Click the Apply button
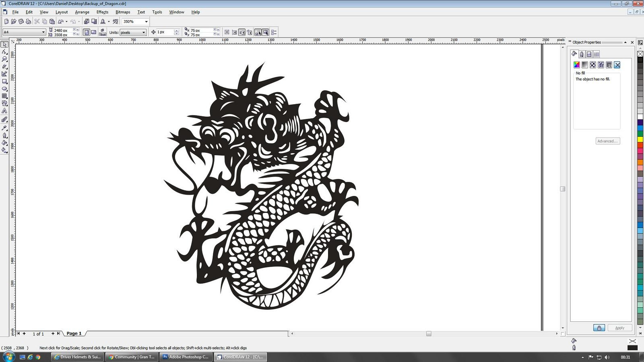Viewport: 644px width, 362px height. (x=620, y=328)
